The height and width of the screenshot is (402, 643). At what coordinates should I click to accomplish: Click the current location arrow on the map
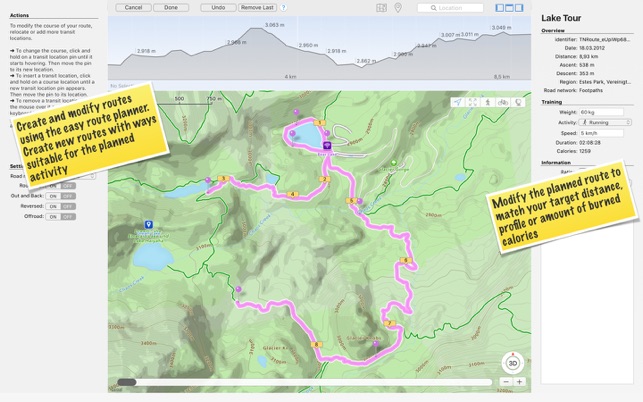pyautogui.click(x=458, y=102)
